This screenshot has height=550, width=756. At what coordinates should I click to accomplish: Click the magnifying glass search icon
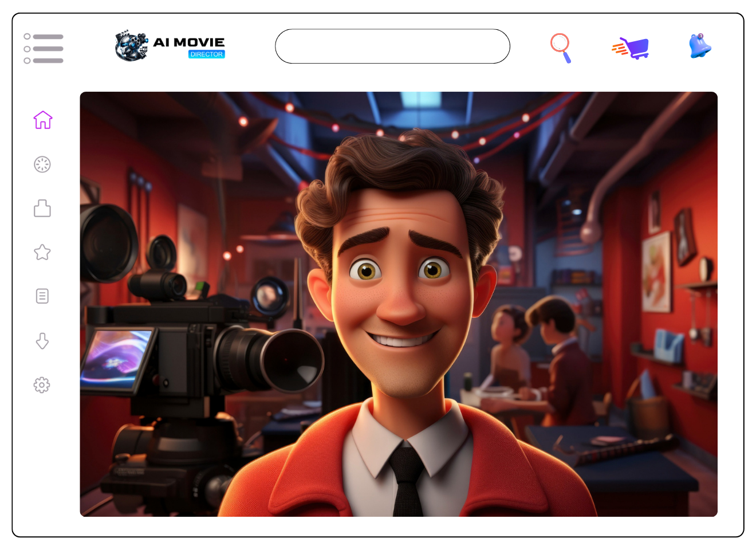pyautogui.click(x=561, y=48)
